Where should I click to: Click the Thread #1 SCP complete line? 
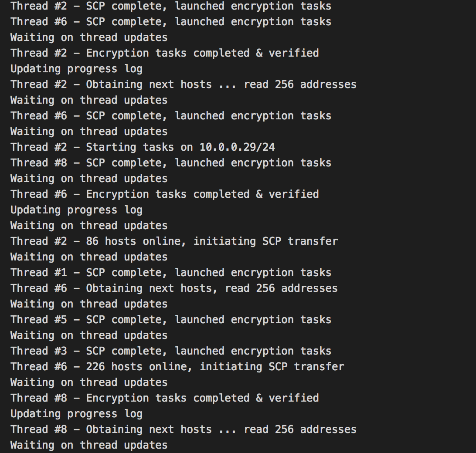tap(170, 273)
